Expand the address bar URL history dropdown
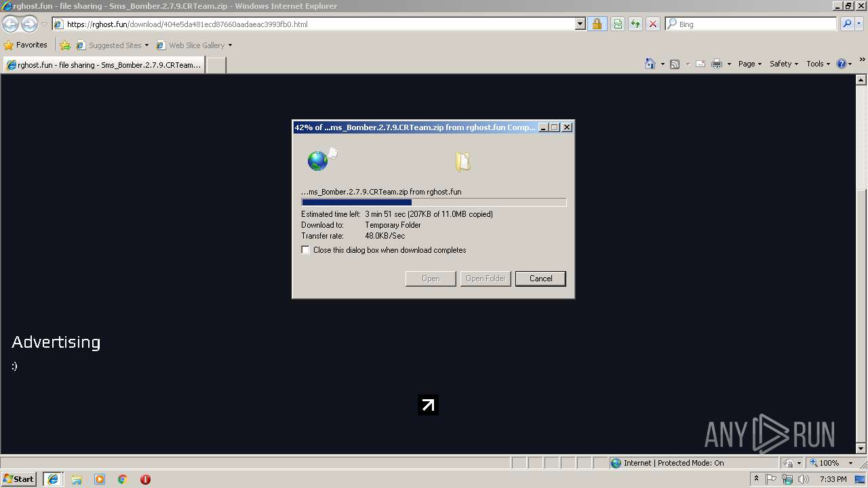Viewport: 868px width, 488px height. (x=580, y=24)
